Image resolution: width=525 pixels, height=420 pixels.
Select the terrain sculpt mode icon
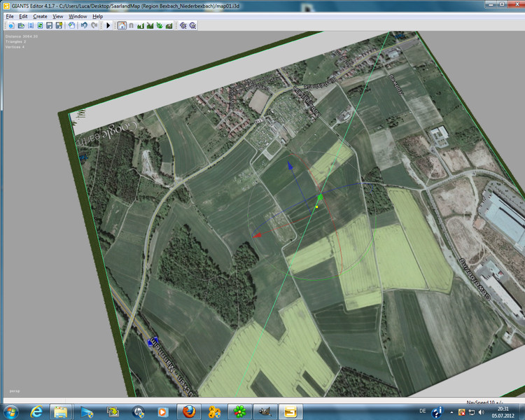(141, 25)
